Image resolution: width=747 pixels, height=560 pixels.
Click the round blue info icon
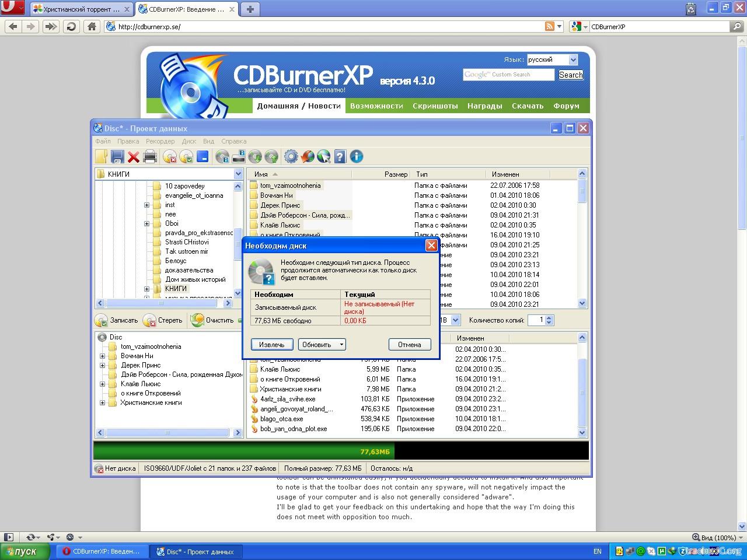357,156
